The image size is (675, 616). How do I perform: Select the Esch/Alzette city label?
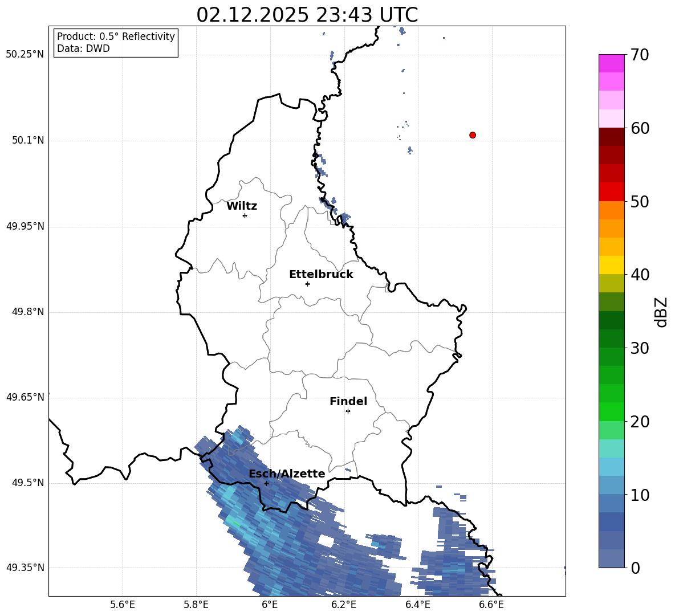[287, 474]
